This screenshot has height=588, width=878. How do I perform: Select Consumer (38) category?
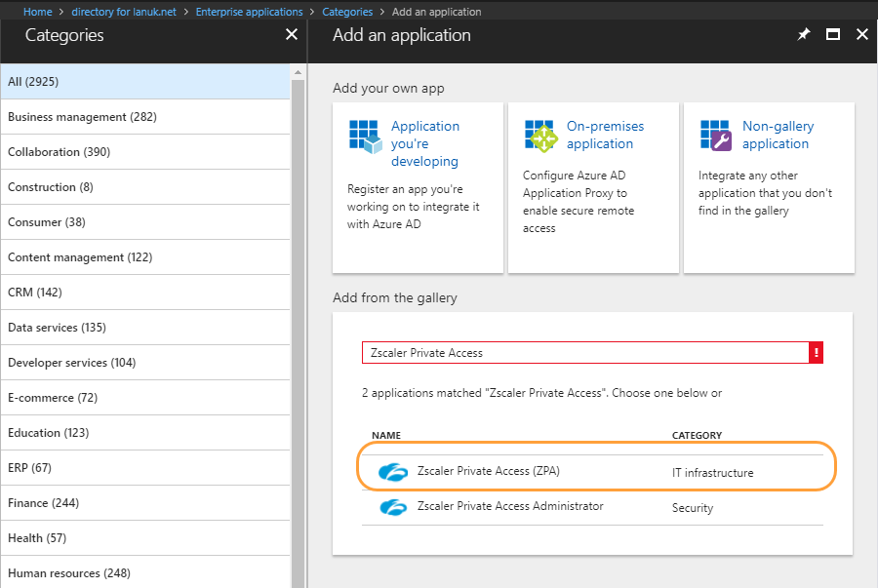[145, 222]
